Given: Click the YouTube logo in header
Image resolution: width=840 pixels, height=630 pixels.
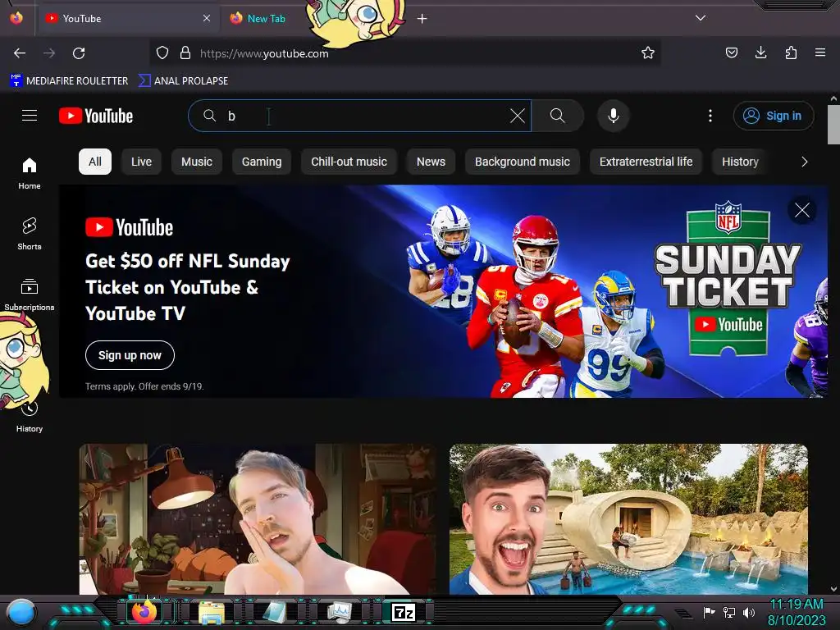Looking at the screenshot, I should pos(96,116).
